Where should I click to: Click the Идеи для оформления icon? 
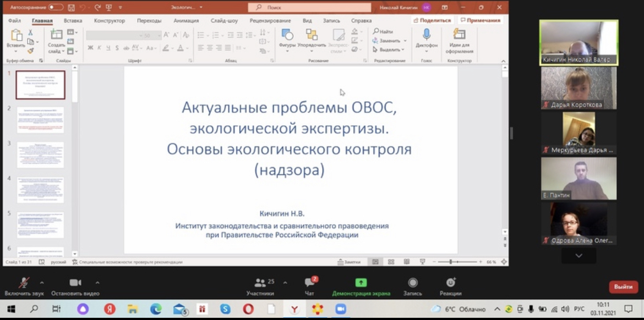pyautogui.click(x=460, y=34)
